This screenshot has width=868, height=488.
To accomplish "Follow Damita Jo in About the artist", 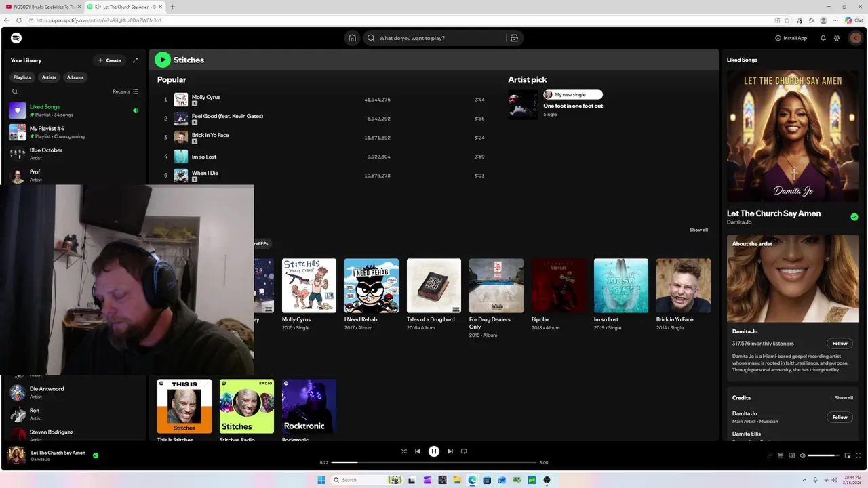I will point(840,344).
